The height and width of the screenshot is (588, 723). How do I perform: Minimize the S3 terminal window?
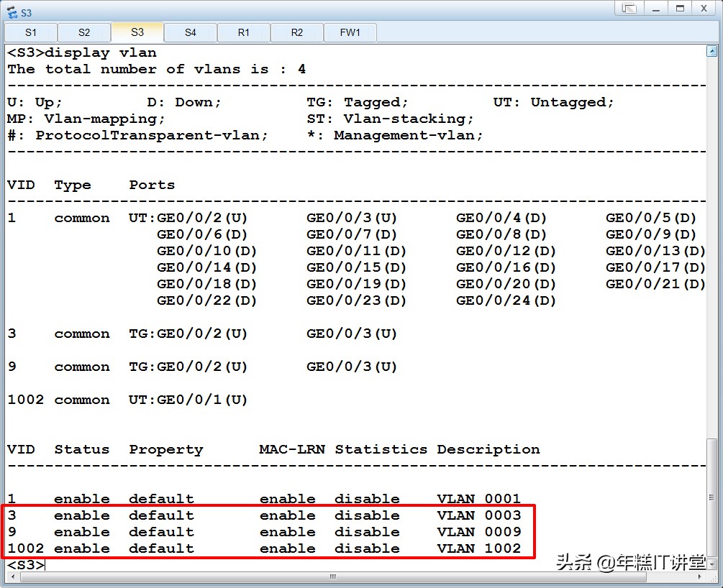(655, 9)
